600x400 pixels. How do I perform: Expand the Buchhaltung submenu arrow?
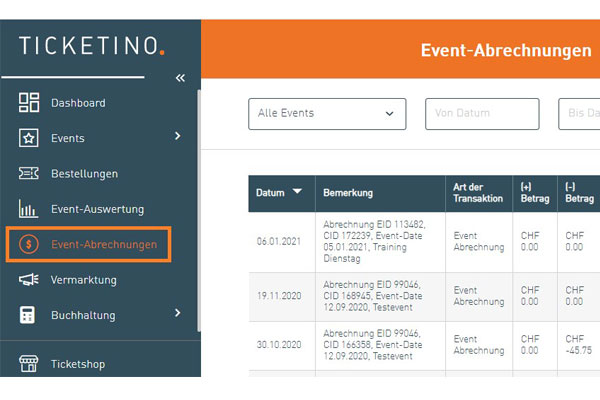[177, 314]
